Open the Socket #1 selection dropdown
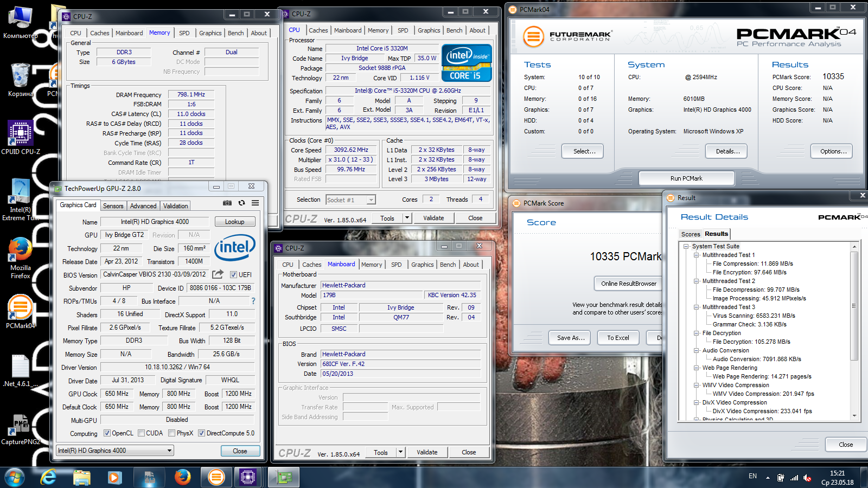 tap(350, 200)
